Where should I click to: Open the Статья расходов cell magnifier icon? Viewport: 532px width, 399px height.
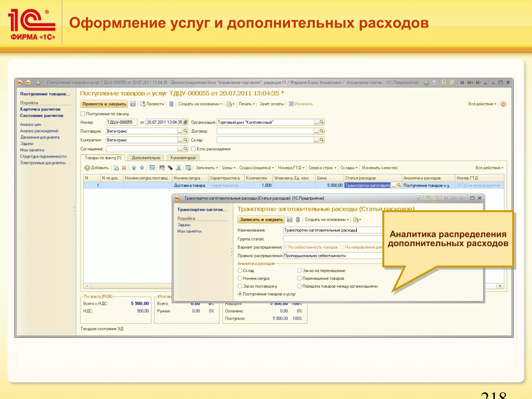coord(399,185)
